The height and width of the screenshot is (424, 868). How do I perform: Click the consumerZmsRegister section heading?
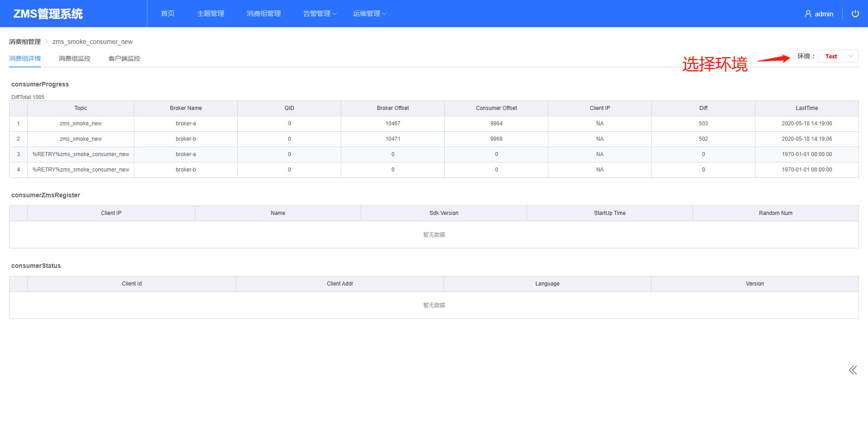46,195
